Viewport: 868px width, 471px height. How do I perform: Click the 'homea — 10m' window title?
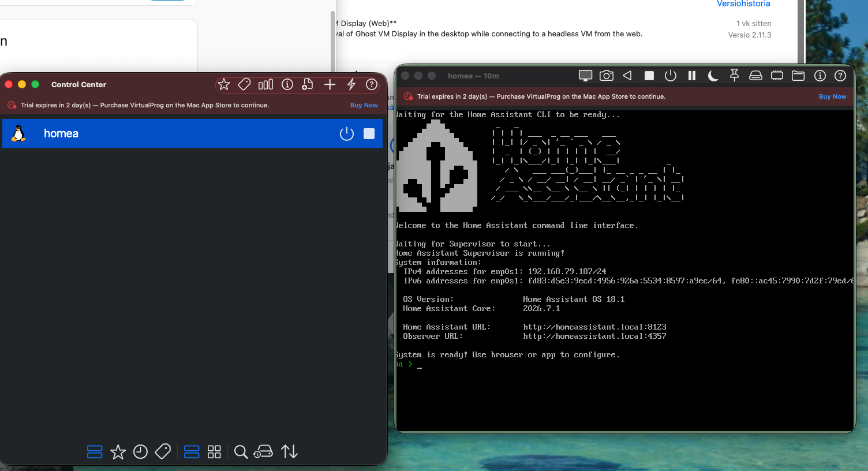(x=473, y=76)
